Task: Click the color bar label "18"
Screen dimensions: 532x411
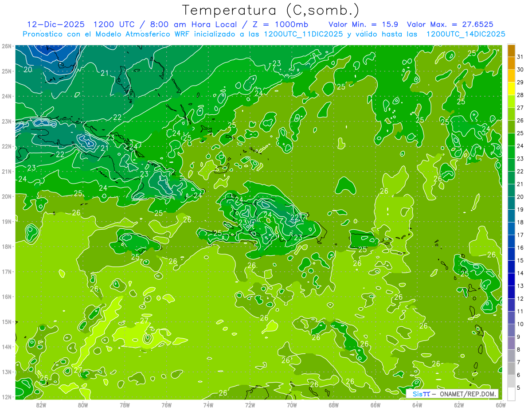Action: coord(520,223)
